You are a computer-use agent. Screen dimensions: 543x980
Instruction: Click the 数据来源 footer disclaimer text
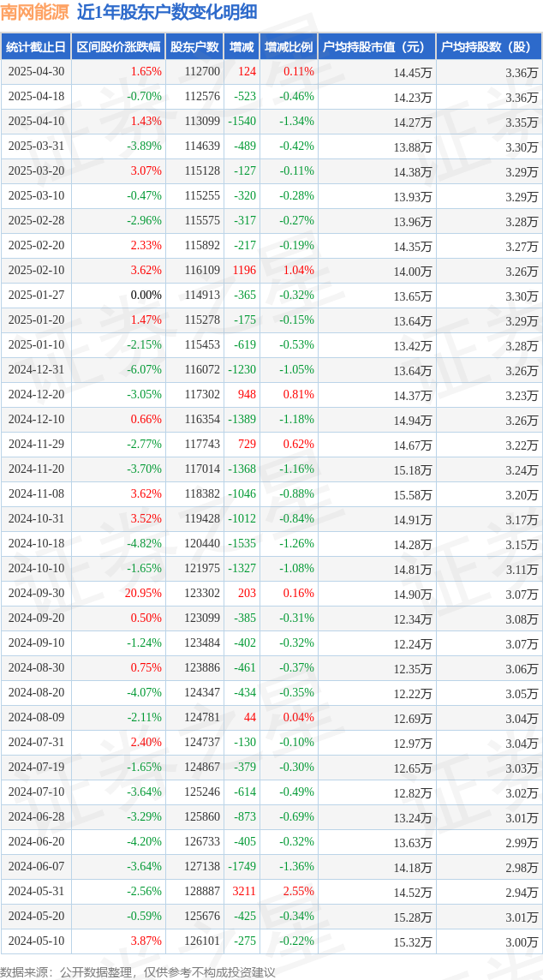point(138,971)
